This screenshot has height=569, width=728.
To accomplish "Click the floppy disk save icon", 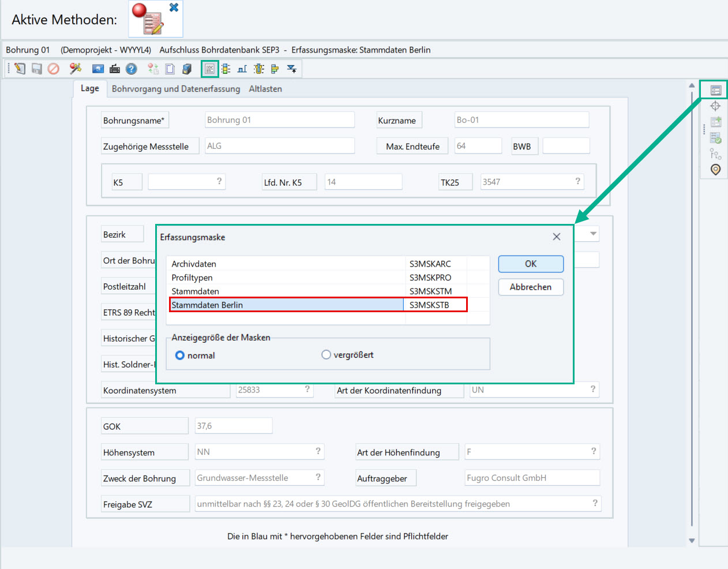I will 37,69.
